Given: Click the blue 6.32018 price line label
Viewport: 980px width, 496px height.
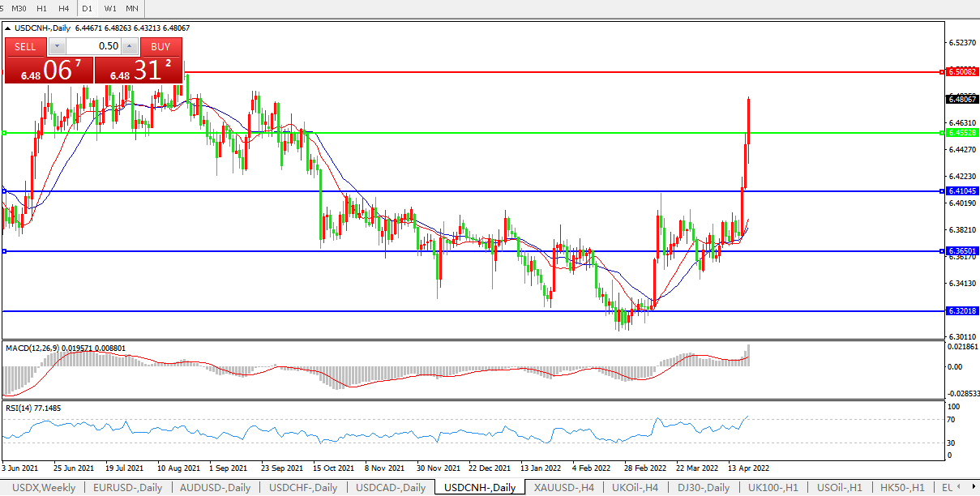Looking at the screenshot, I should 962,310.
